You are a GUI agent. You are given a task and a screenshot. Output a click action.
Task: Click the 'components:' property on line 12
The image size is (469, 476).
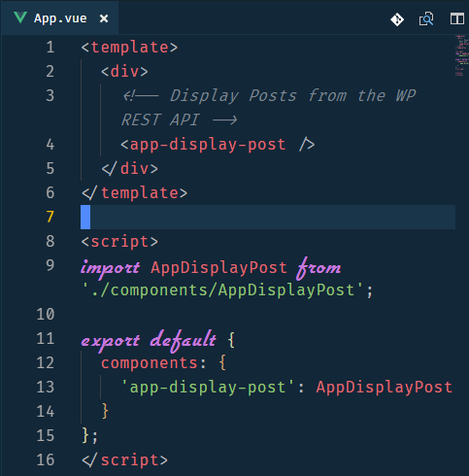pyautogui.click(x=153, y=363)
